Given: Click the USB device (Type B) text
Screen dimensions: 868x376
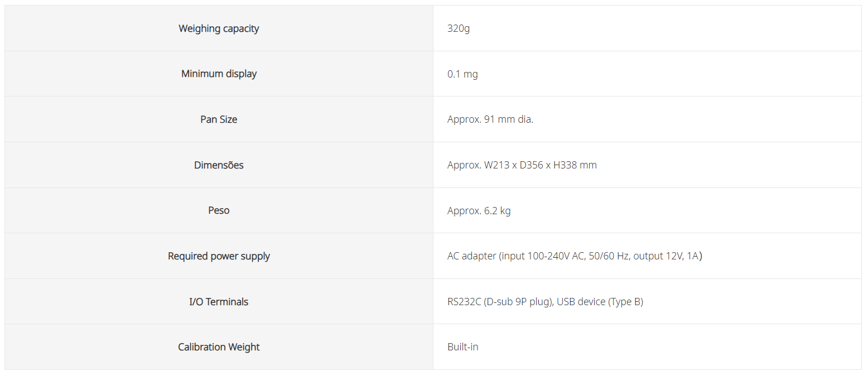Looking at the screenshot, I should [600, 302].
